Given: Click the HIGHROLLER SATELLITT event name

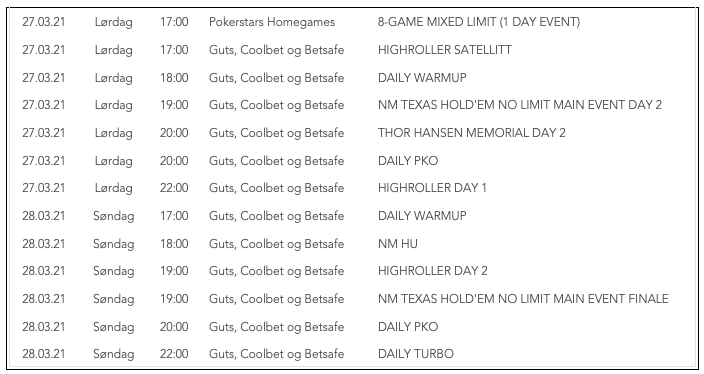Looking at the screenshot, I should point(444,50).
